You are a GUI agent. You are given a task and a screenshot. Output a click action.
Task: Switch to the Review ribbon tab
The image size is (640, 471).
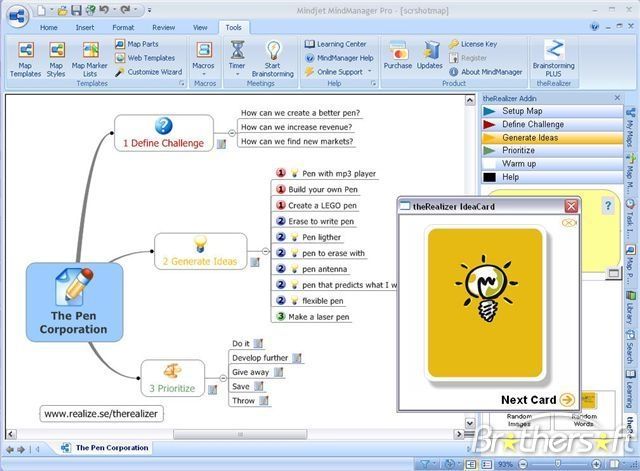[163, 28]
